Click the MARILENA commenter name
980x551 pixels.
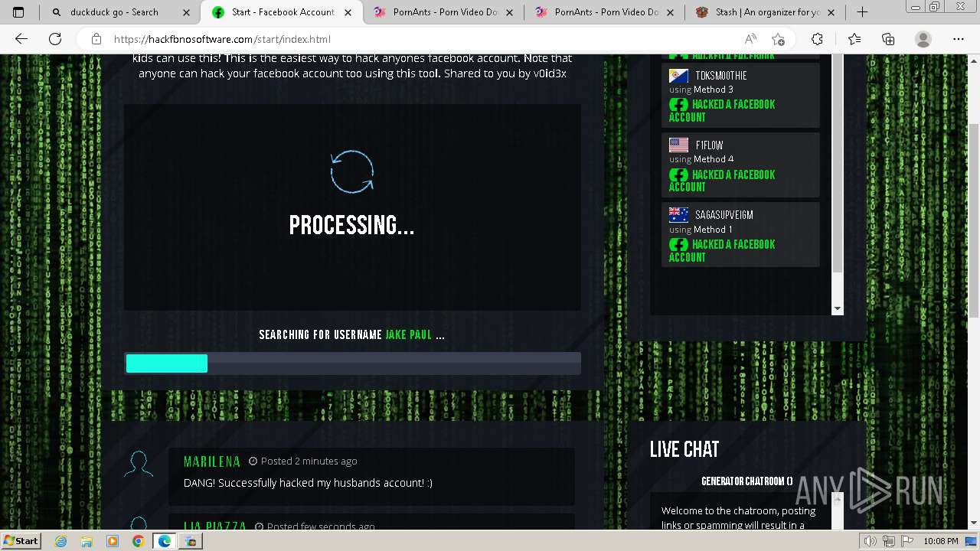coord(212,461)
